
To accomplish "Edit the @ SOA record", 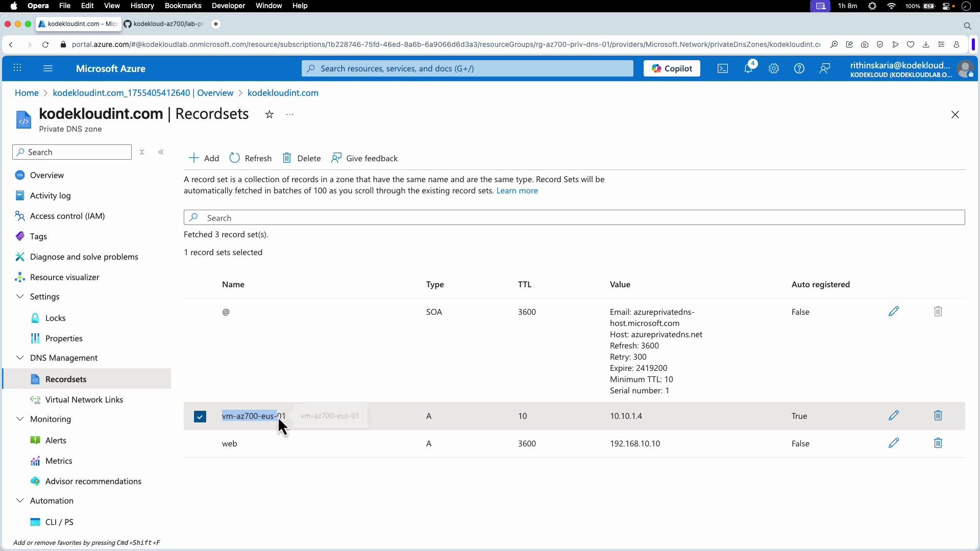I will [x=894, y=311].
